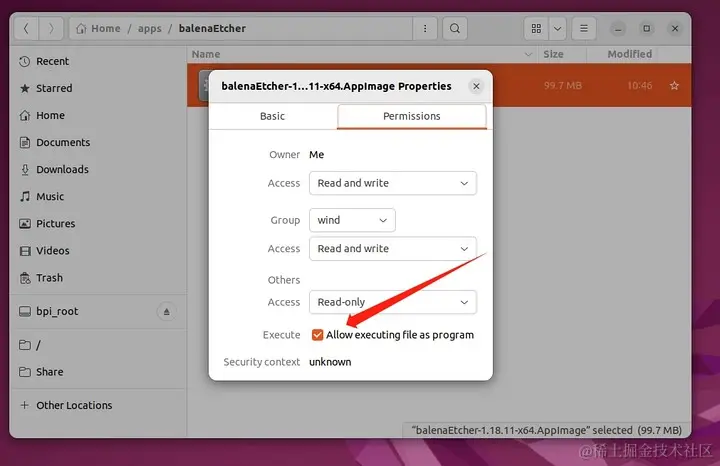Open Group Access dropdown
Viewport: 720px width, 466px height.
click(393, 249)
